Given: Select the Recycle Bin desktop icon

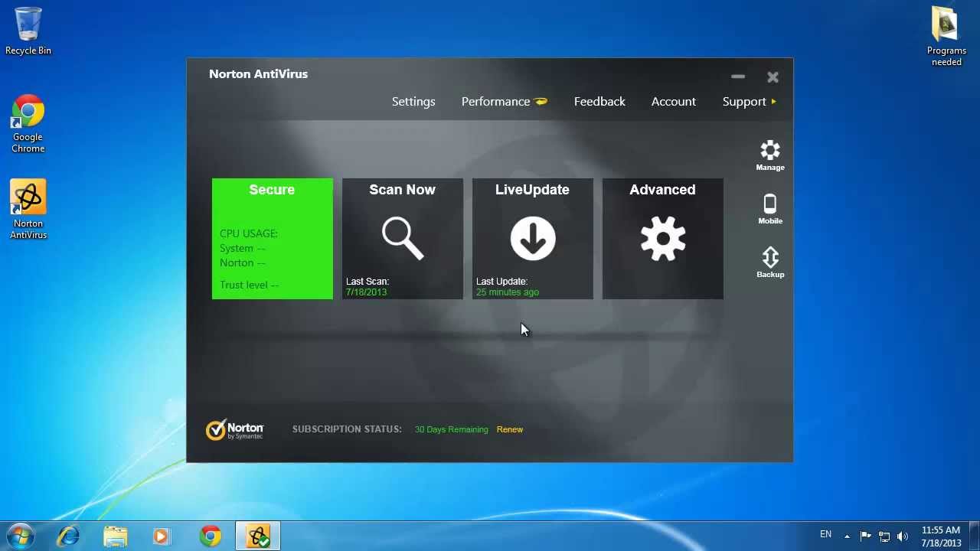Looking at the screenshot, I should coord(28,31).
